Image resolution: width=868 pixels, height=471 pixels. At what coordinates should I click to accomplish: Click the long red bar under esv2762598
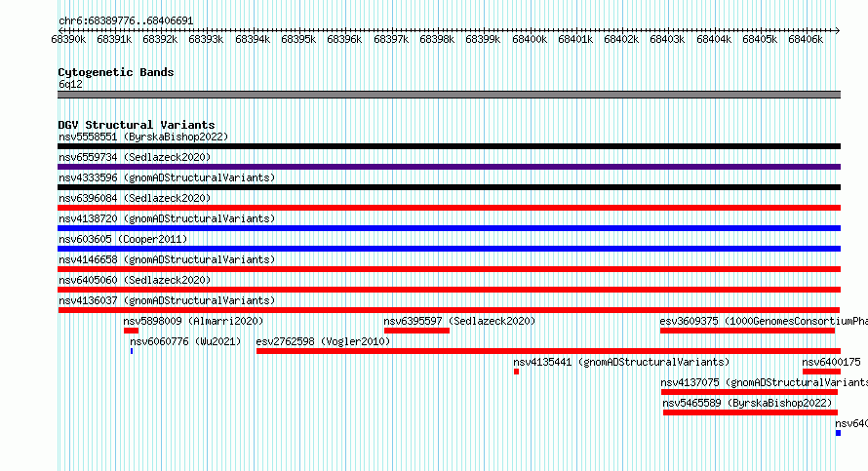tap(548, 351)
